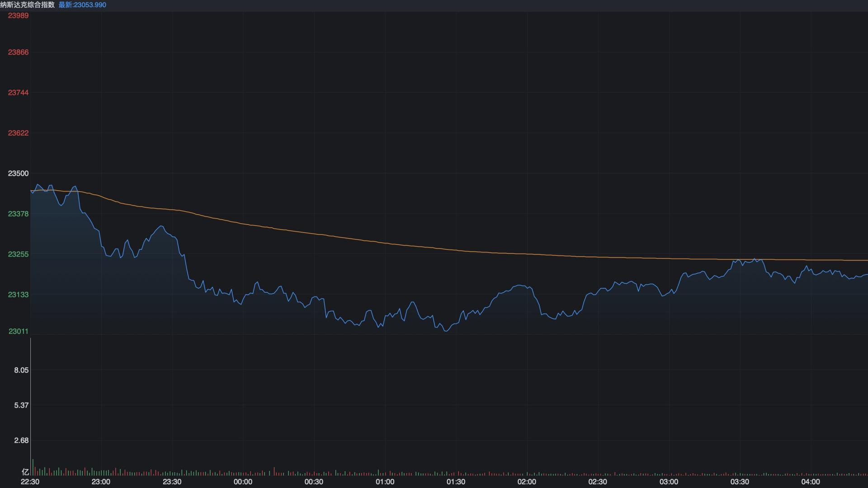Click the 23133 price axis label

(x=18, y=295)
